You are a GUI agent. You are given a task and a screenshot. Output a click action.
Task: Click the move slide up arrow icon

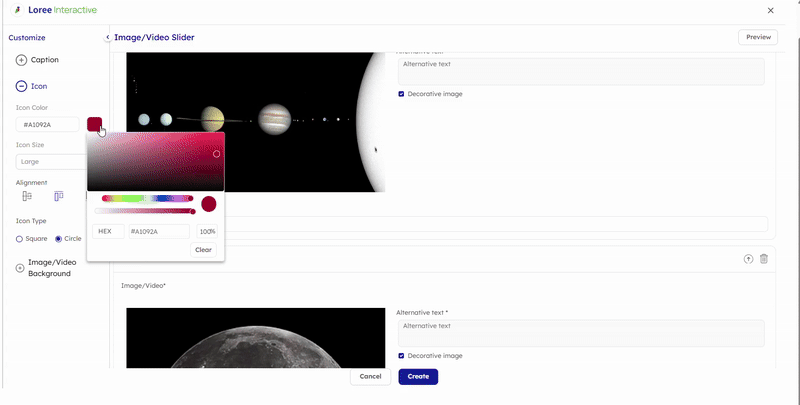pos(748,259)
